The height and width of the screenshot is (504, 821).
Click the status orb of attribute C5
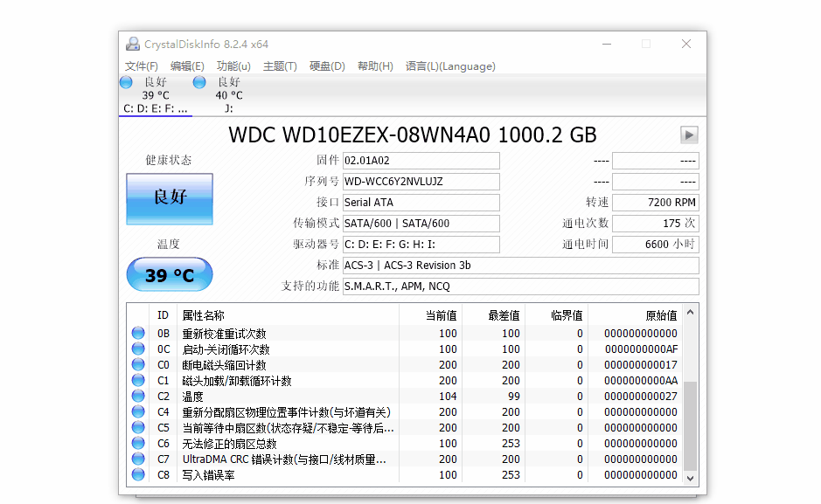(138, 428)
